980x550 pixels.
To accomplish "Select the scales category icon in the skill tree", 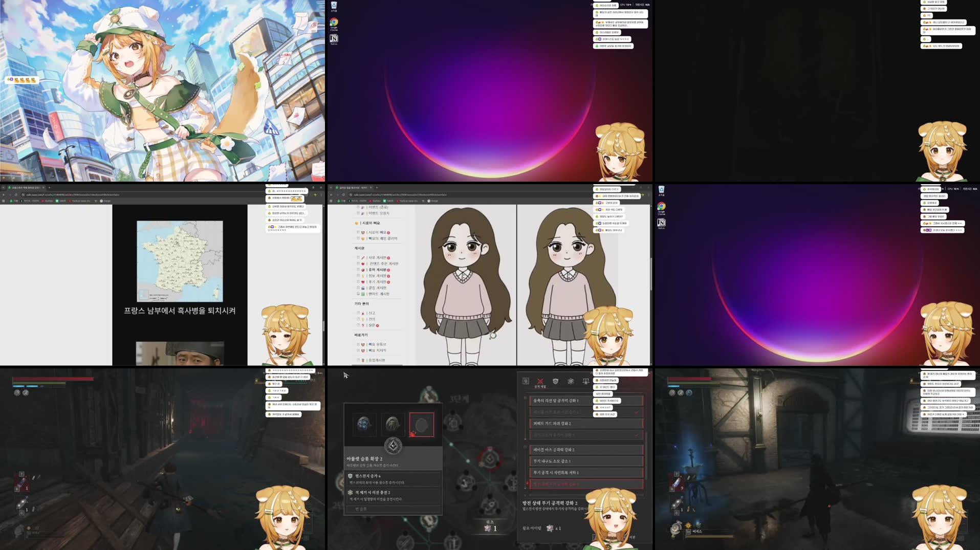I will [585, 381].
